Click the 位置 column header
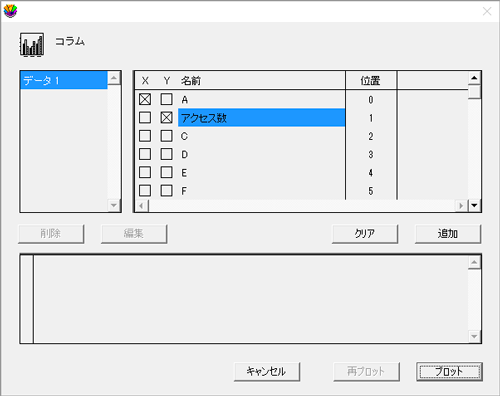500x396 pixels. tap(370, 80)
